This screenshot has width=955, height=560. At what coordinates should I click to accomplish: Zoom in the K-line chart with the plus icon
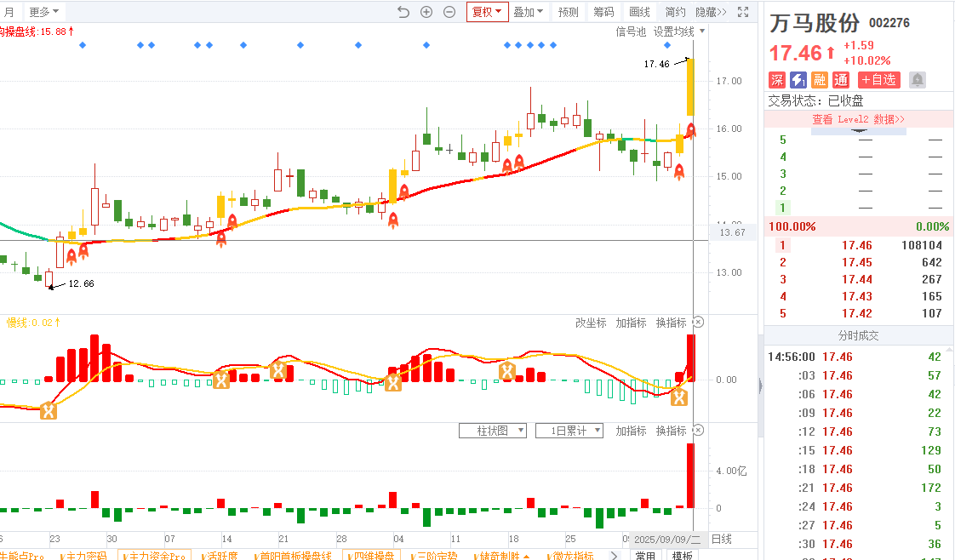(x=426, y=12)
